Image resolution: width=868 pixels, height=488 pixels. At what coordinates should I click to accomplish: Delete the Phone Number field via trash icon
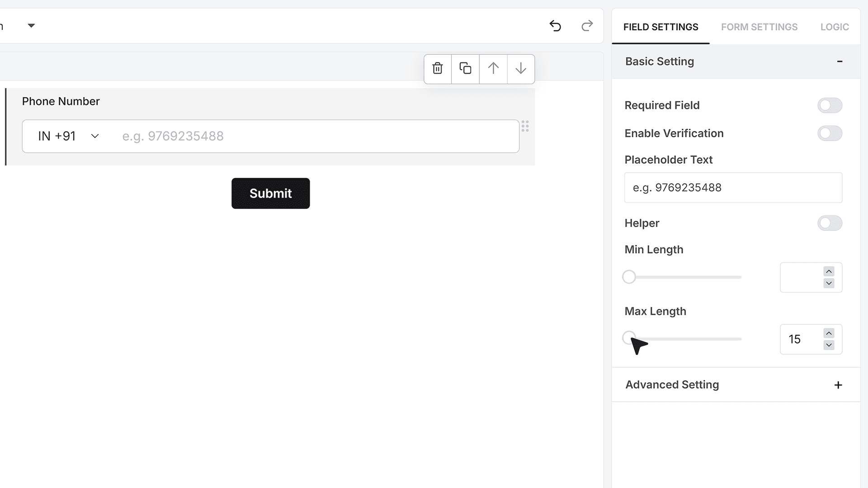tap(437, 69)
